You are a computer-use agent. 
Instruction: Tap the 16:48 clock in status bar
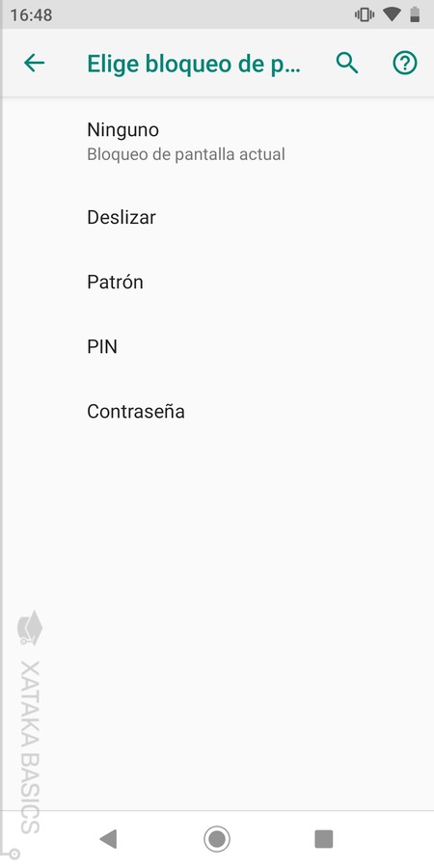[x=31, y=14]
